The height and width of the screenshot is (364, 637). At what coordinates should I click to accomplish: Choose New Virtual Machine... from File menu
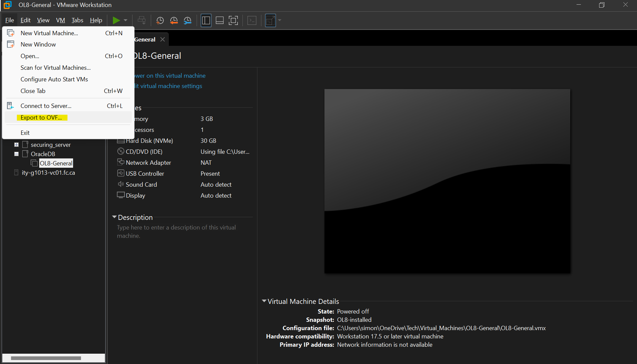click(x=68, y=33)
